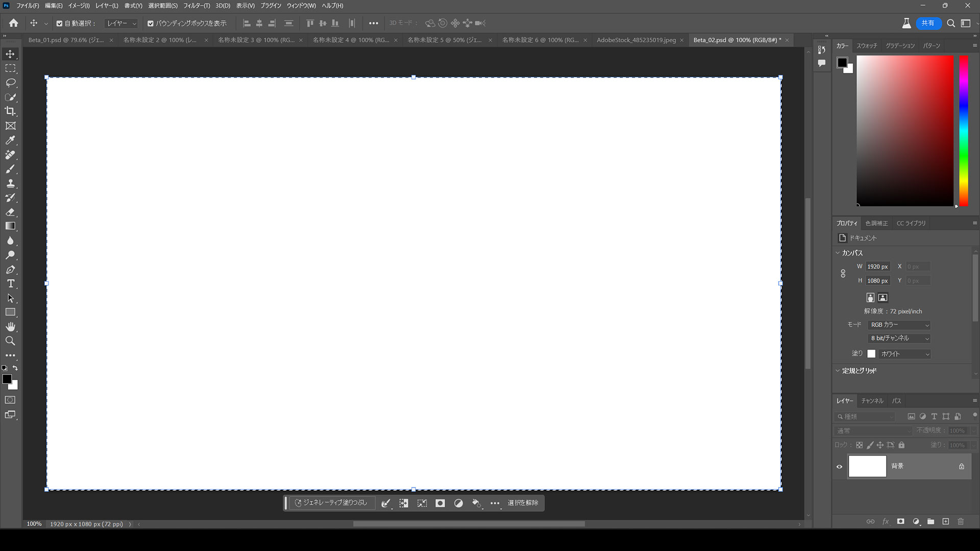
Task: Select the Lasso tool
Action: click(10, 83)
